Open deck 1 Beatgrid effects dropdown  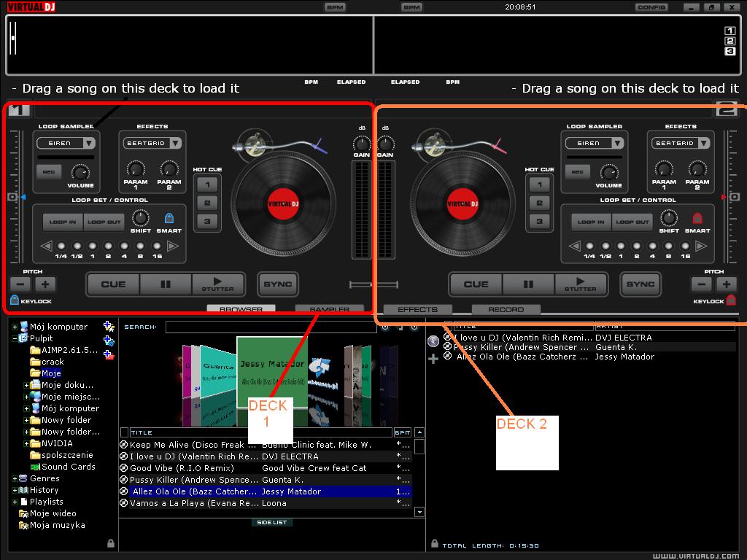175,143
